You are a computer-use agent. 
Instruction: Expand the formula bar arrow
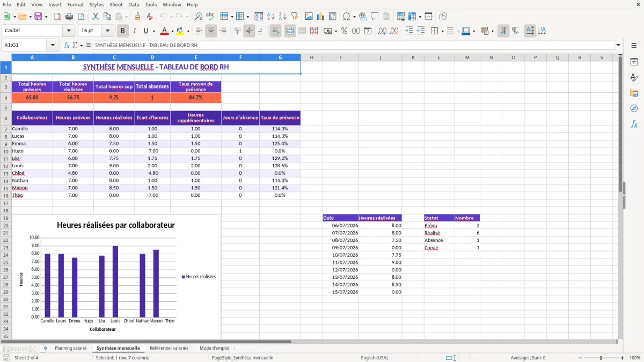pos(618,46)
